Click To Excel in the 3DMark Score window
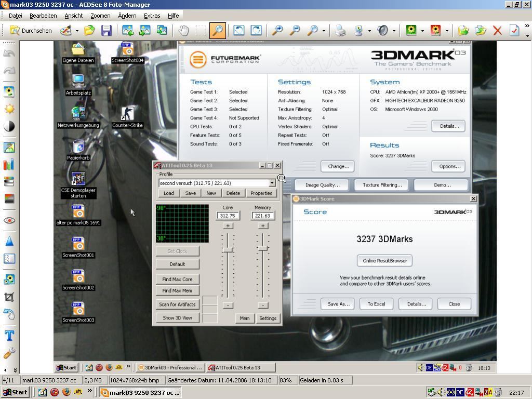The height and width of the screenshot is (399, 532). (376, 304)
